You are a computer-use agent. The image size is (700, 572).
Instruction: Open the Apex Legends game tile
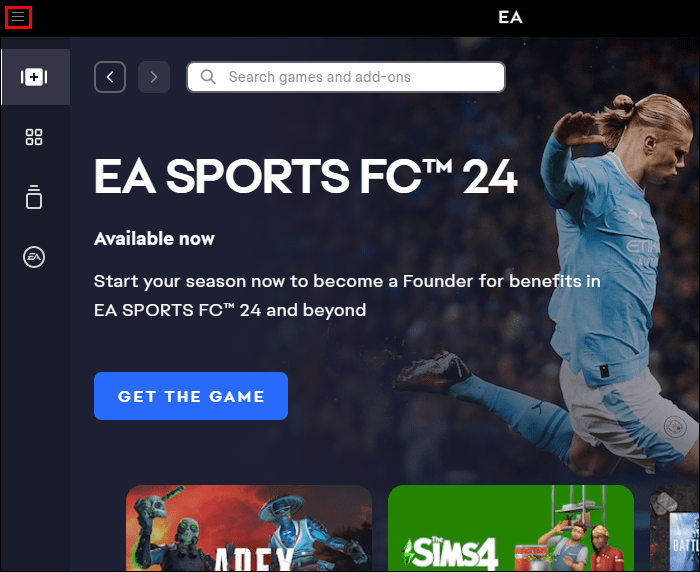point(249,528)
